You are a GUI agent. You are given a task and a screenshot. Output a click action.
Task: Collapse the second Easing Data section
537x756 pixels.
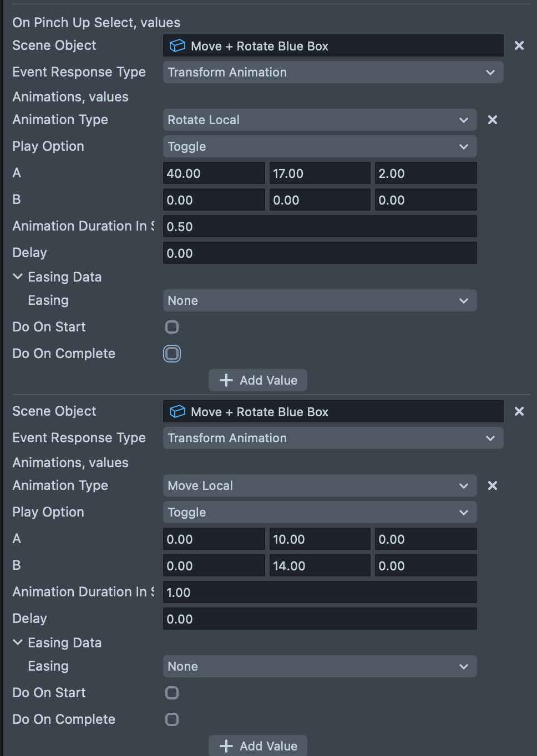18,642
